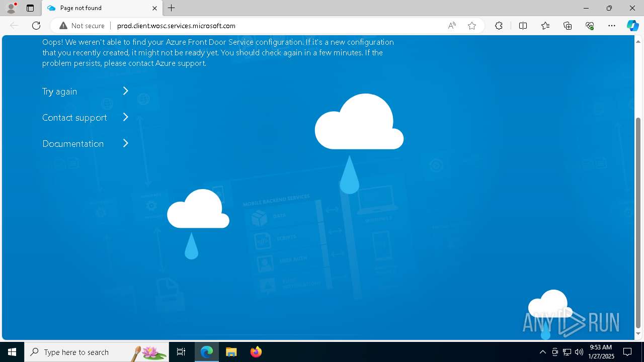Open the tab actions menu icon
The width and height of the screenshot is (644, 362).
(30, 8)
